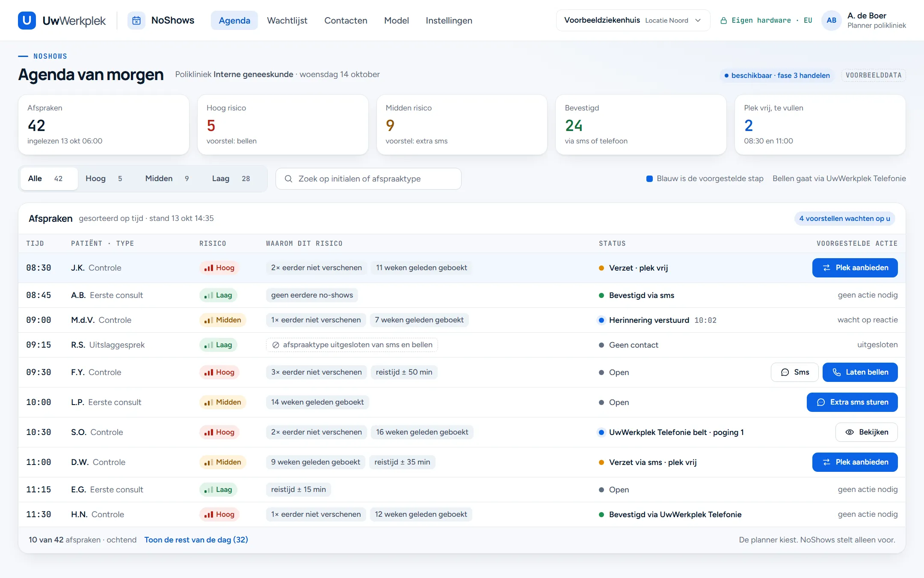Screen dimensions: 924x578
Task: Open the Wachtlijst tab
Action: [x=287, y=20]
